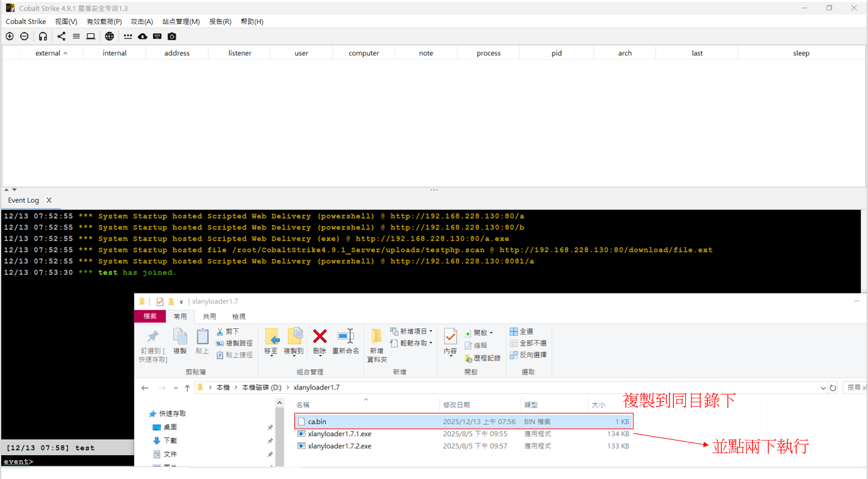The image size is (868, 479).
Task: Switch to target view via laptop icon
Action: 91,37
